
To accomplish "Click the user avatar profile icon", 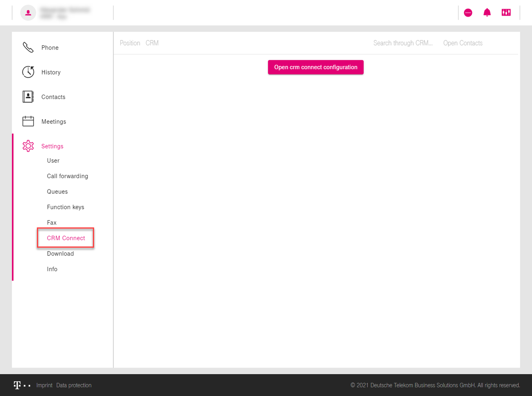I will tap(28, 13).
